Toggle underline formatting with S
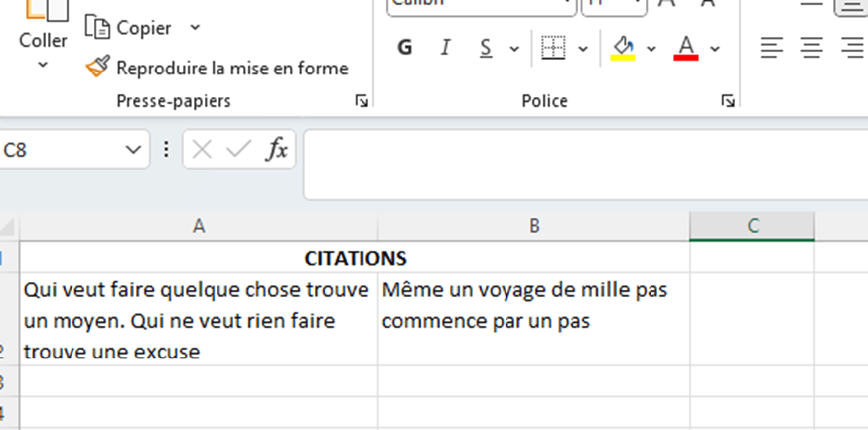This screenshot has height=430, width=868. coord(486,47)
